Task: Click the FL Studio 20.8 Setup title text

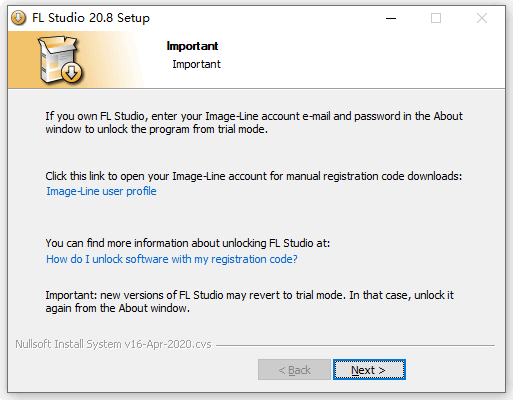Action: point(91,18)
